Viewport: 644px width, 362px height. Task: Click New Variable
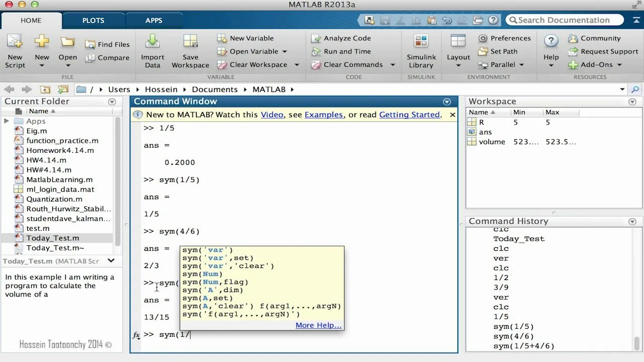coord(246,38)
